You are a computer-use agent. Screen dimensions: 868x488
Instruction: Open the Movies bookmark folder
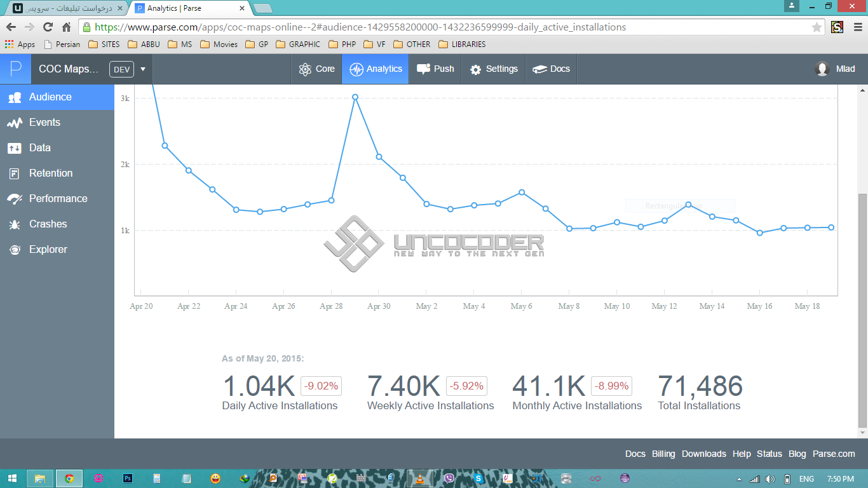(x=219, y=44)
